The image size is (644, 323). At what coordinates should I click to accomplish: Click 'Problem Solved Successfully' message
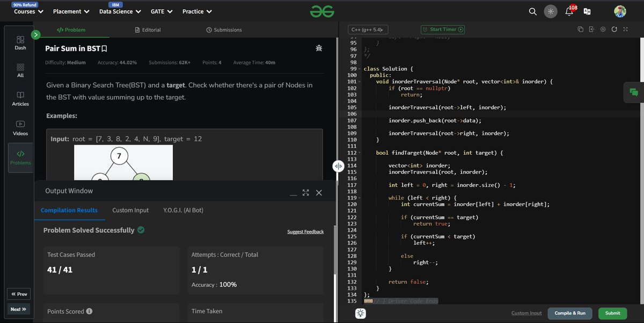(89, 230)
